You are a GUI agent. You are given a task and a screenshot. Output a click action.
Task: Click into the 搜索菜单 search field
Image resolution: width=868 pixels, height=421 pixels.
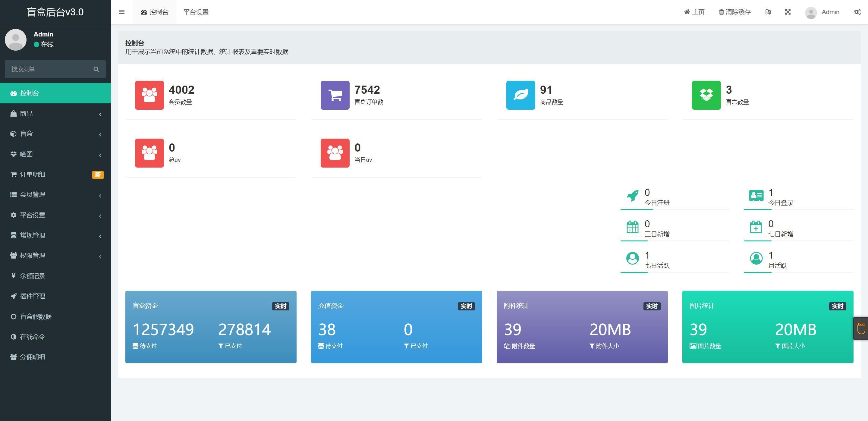tap(47, 69)
